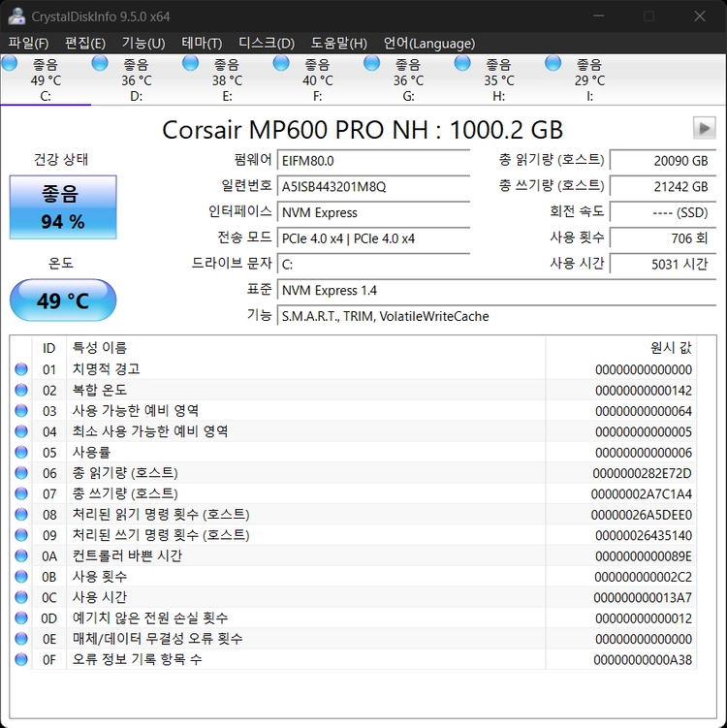Screen dimensions: 727x728
Task: Click the status dot for attribute 05
Action: point(21,453)
